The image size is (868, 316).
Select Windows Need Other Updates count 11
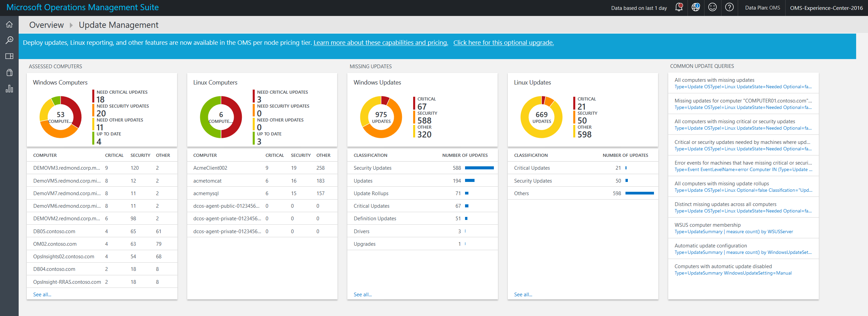pyautogui.click(x=100, y=127)
